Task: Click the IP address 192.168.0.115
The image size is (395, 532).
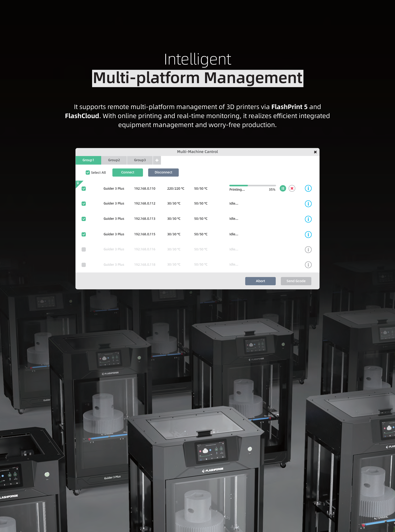Action: tap(145, 234)
